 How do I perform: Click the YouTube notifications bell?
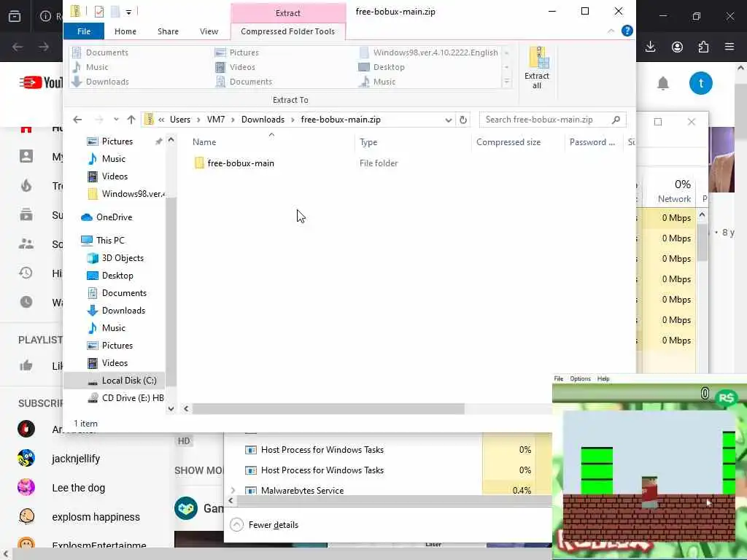(x=663, y=83)
